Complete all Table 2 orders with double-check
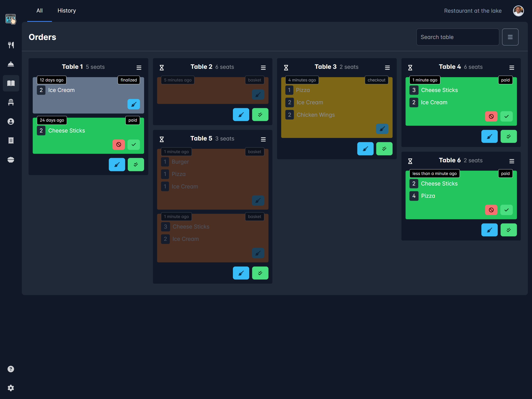Screen dimensions: 532x399 pos(260,115)
